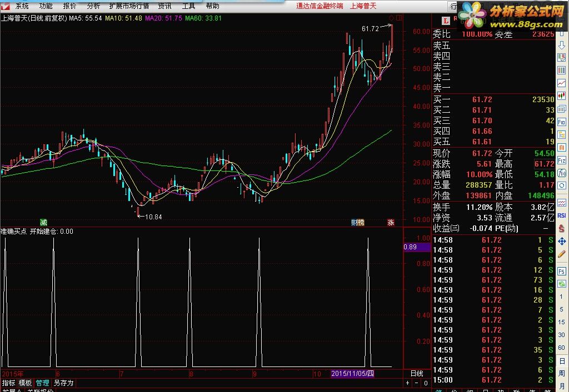
Task: Switch to 5-minute period
Action: 561,309
